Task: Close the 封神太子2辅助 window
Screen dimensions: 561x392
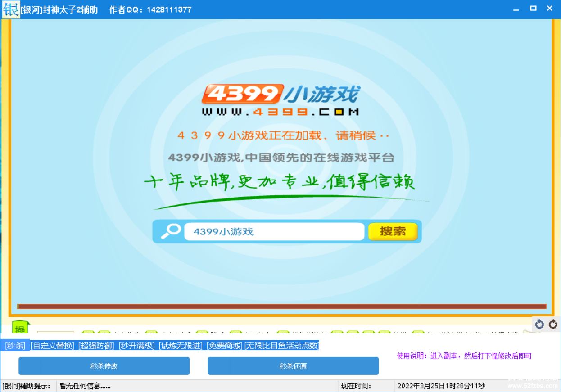Action: point(550,9)
